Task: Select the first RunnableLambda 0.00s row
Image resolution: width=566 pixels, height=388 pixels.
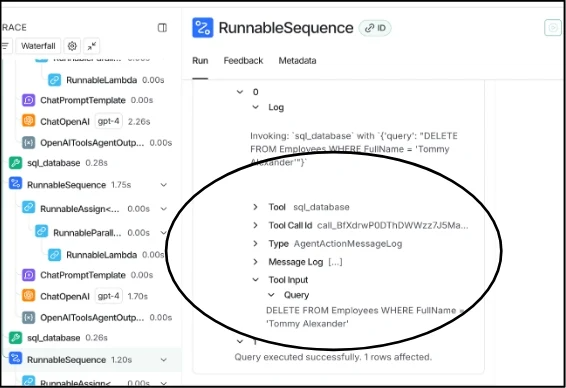Action: tap(106, 80)
